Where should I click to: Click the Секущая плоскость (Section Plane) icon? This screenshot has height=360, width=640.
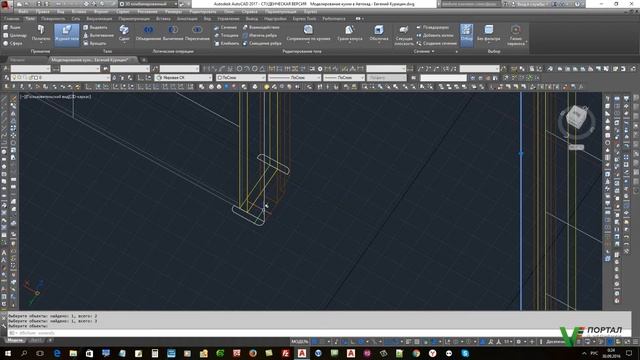pos(404,29)
